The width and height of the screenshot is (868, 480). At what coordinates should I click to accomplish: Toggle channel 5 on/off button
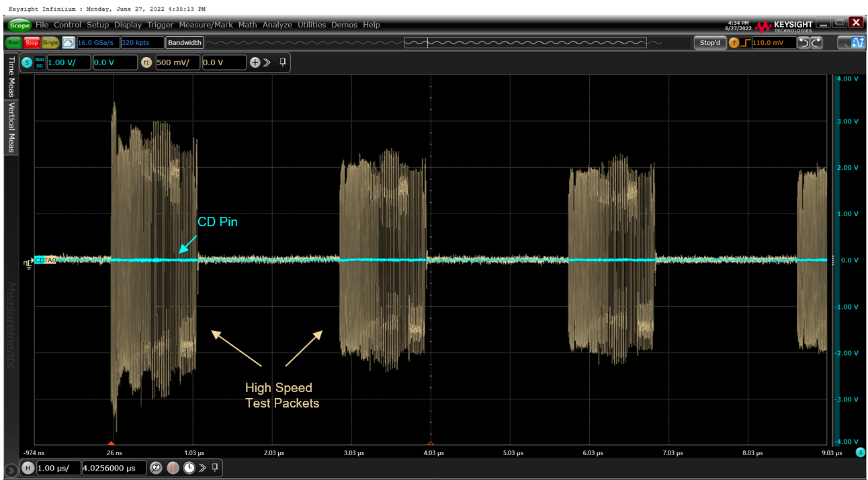click(27, 62)
